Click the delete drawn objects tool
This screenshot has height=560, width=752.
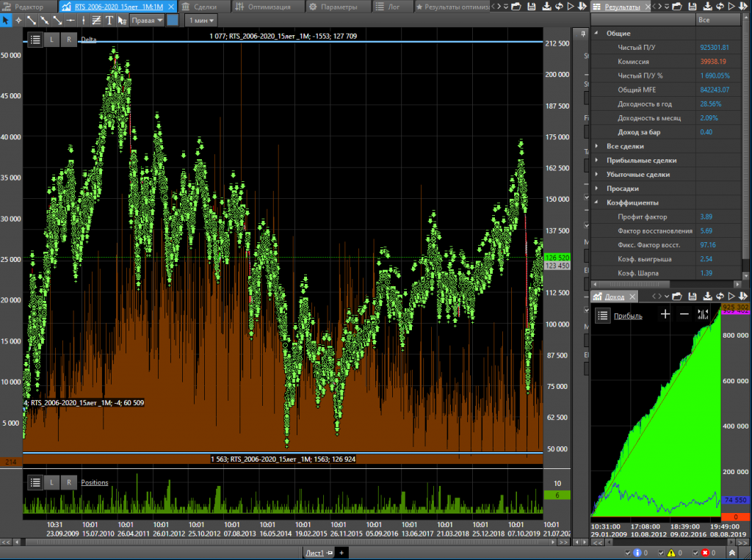pyautogui.click(x=123, y=20)
